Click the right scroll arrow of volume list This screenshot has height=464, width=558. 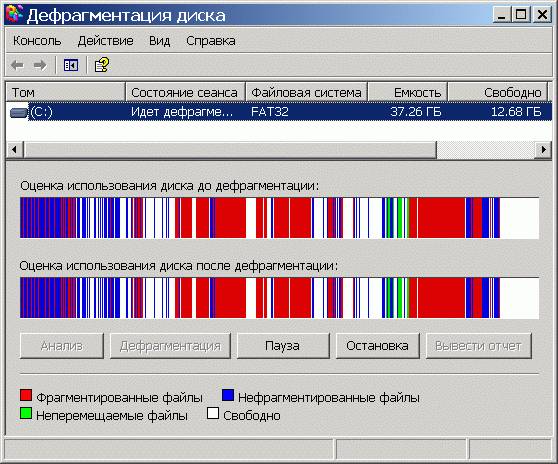point(543,149)
